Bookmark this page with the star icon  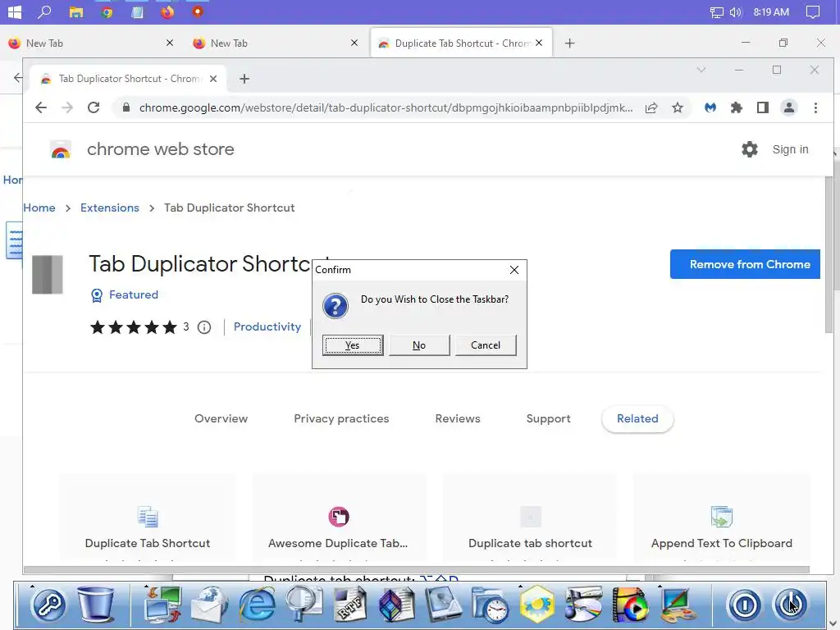click(677, 107)
